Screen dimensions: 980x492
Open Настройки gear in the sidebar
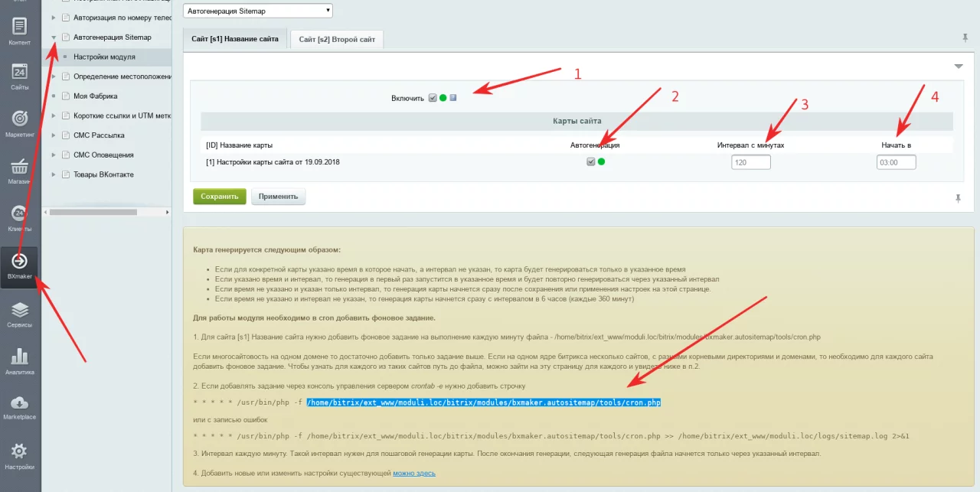pos(20,454)
